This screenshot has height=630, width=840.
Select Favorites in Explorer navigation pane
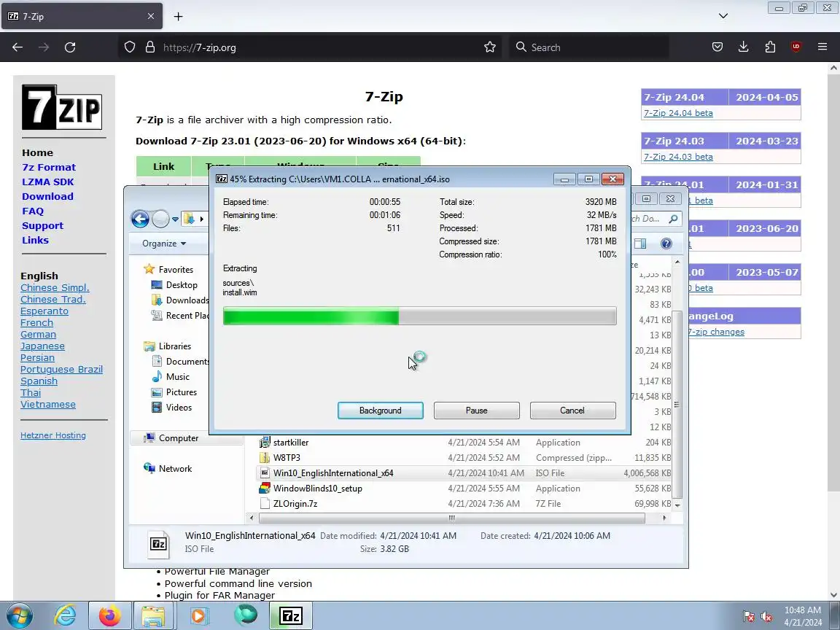coord(168,270)
